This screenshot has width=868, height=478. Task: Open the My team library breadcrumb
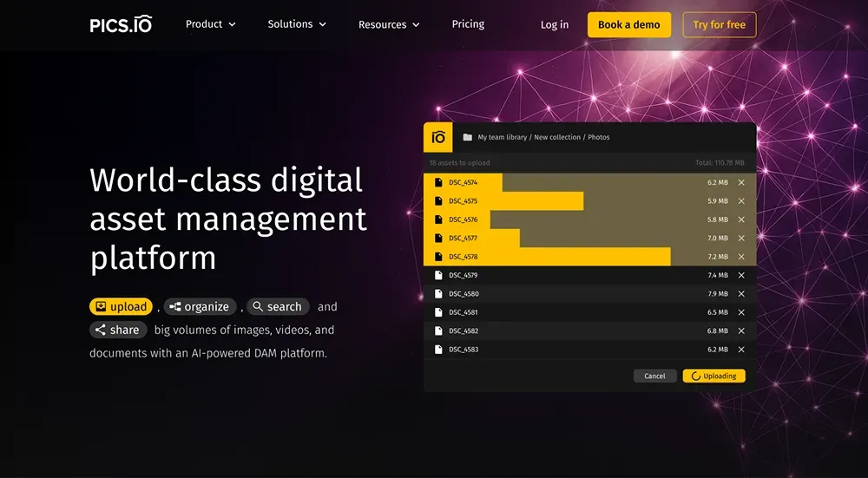[x=502, y=137]
